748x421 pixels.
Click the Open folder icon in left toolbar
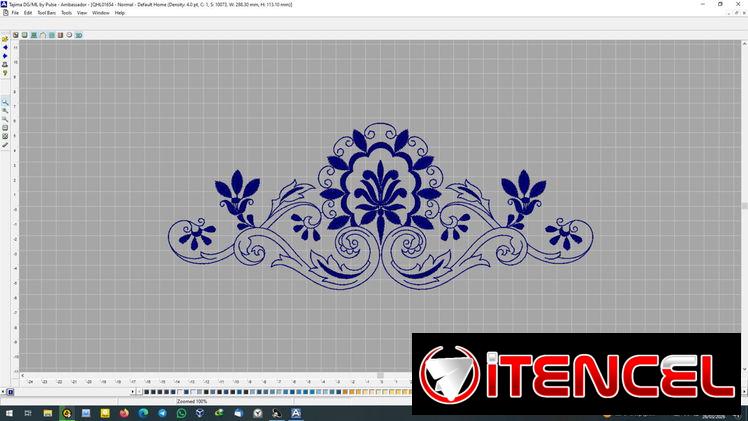5,39
